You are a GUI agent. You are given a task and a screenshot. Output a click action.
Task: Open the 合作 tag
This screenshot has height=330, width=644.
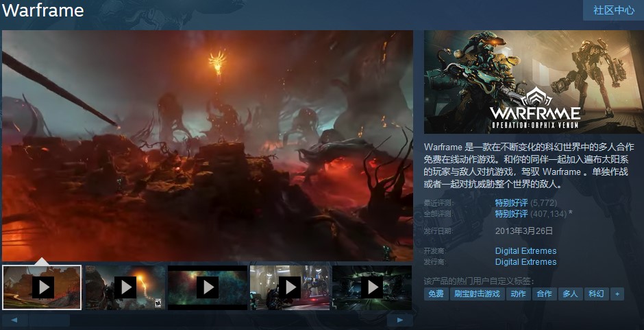(545, 294)
